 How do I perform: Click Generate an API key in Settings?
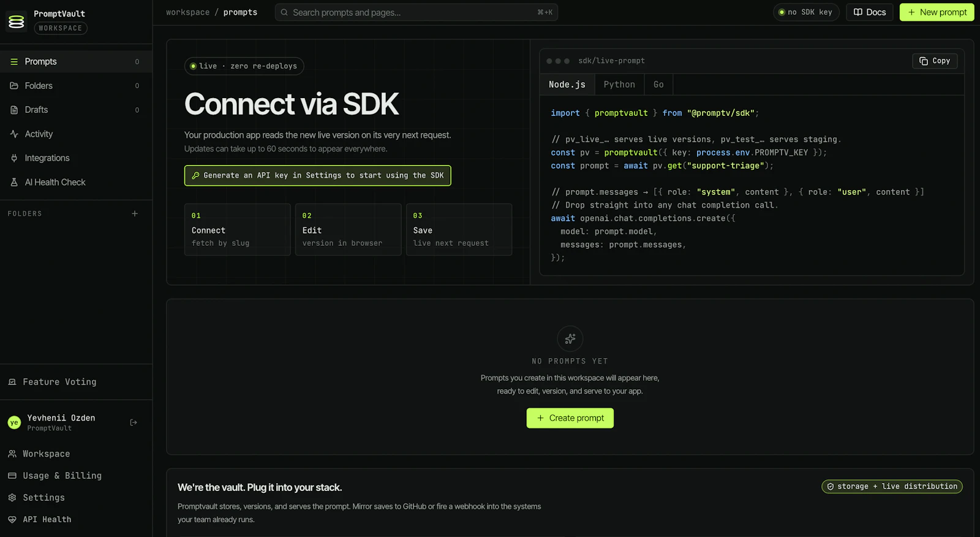(x=318, y=175)
